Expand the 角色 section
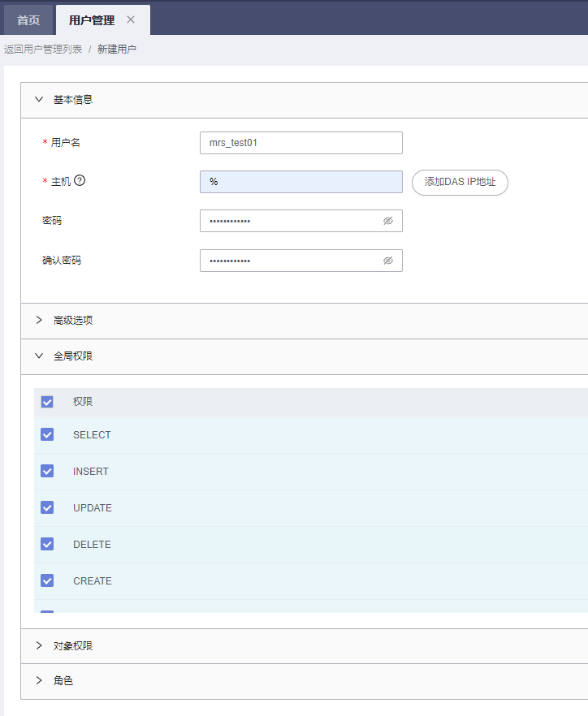 39,681
